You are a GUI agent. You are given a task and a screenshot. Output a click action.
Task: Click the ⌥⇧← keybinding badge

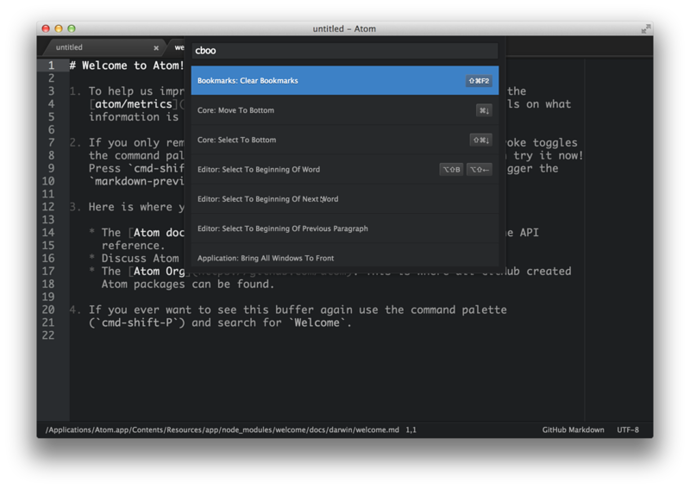coord(479,170)
